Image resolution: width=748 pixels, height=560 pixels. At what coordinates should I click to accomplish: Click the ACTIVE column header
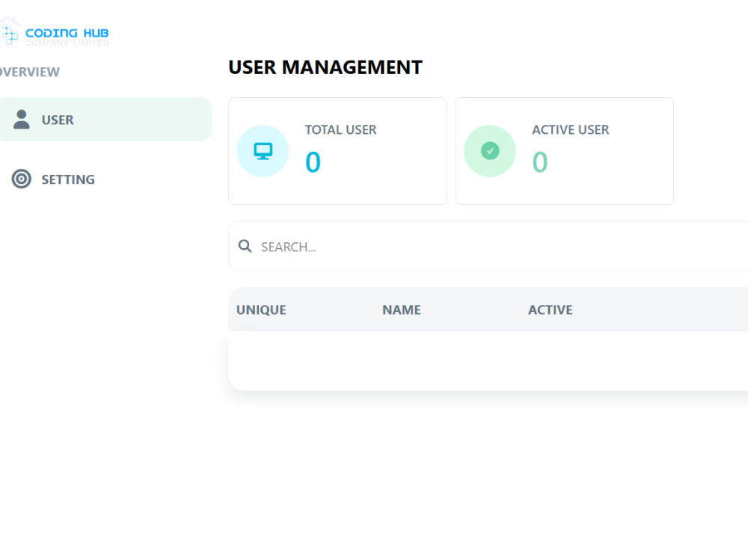click(x=550, y=310)
